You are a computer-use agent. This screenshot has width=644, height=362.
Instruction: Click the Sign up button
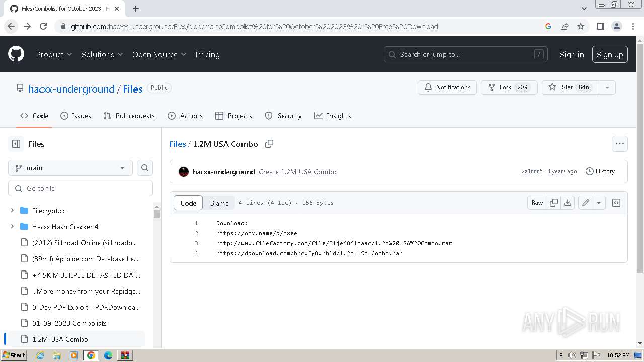coord(610,54)
